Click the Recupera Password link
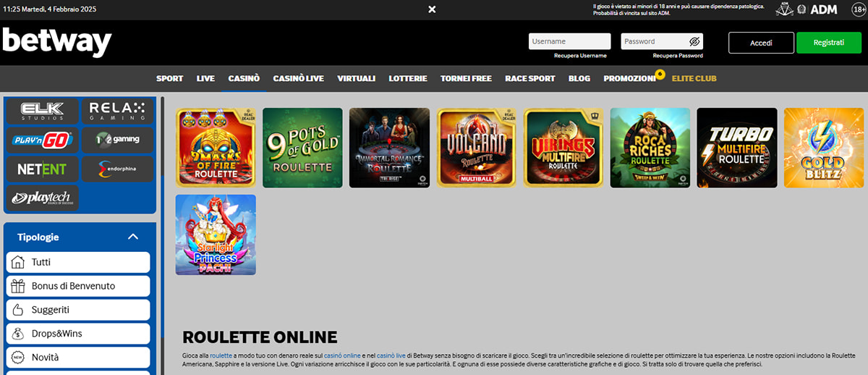868x375 pixels. 678,56
